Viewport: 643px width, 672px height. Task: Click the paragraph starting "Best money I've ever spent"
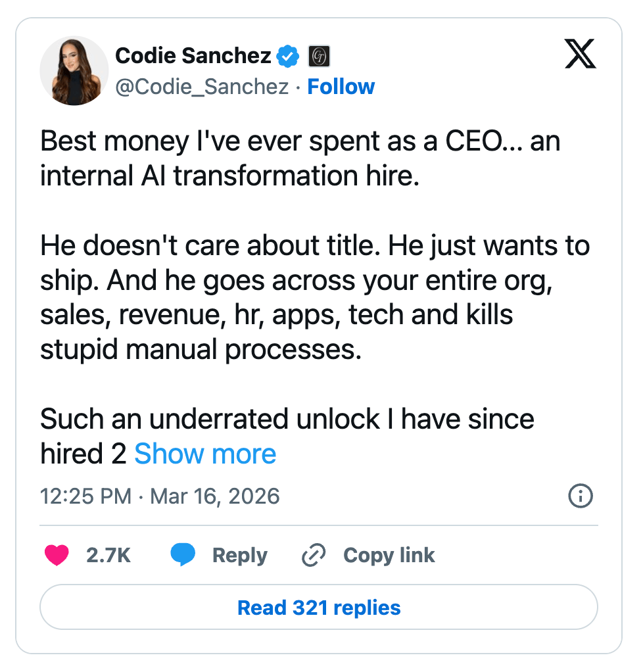tap(299, 160)
